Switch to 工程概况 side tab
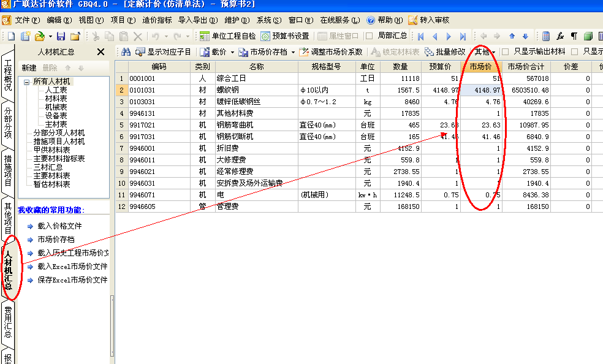 (8, 75)
